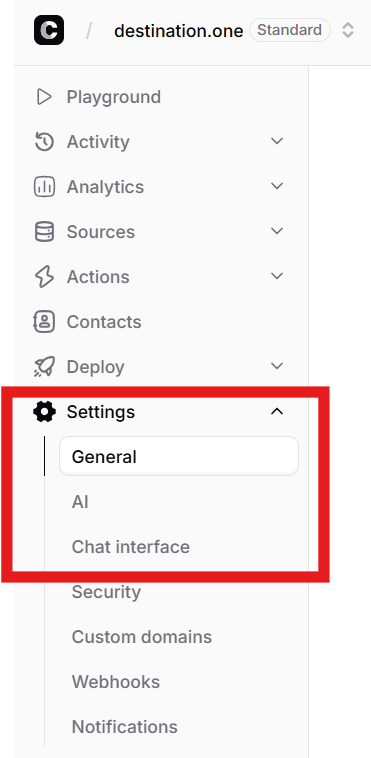Click the Contacts person icon
371x758 pixels.
pyautogui.click(x=44, y=321)
